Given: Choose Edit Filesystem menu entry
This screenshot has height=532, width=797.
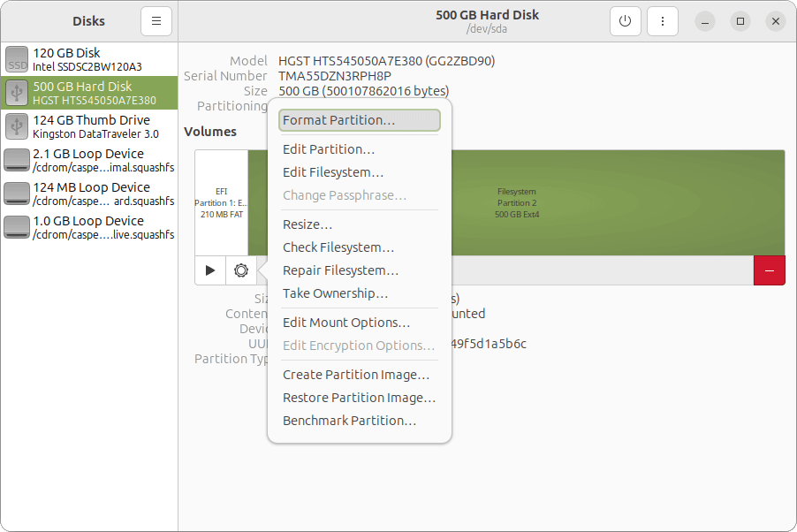Looking at the screenshot, I should click(333, 172).
